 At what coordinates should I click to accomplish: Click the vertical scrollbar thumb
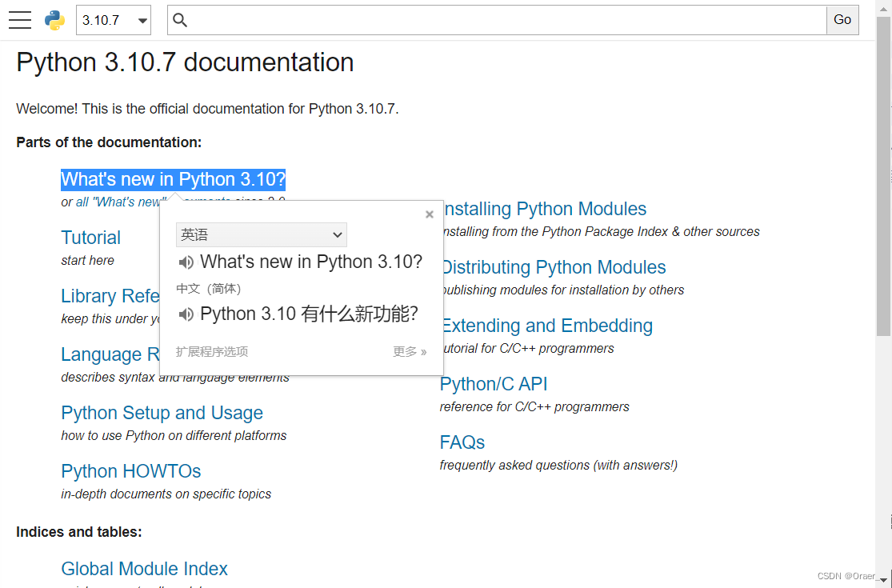[x=883, y=176]
